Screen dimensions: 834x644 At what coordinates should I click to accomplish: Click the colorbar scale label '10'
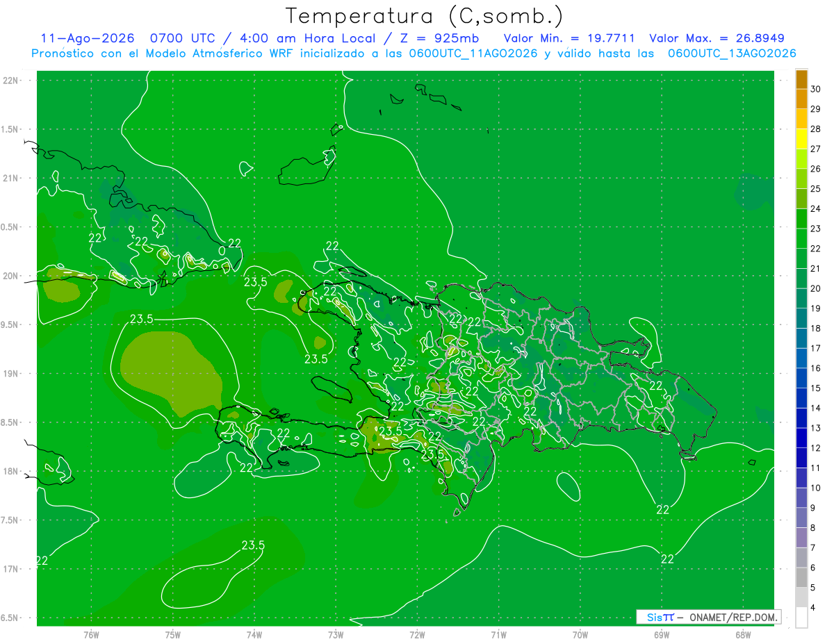click(816, 488)
